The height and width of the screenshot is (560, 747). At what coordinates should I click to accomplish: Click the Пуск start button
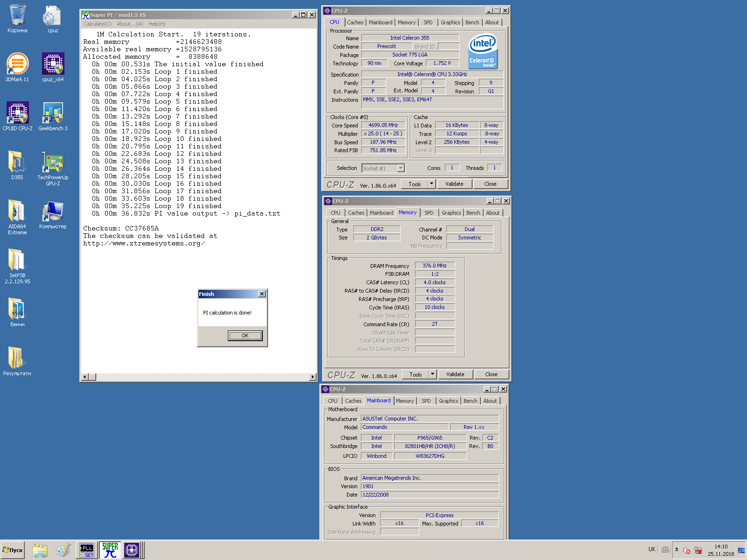[x=13, y=550]
